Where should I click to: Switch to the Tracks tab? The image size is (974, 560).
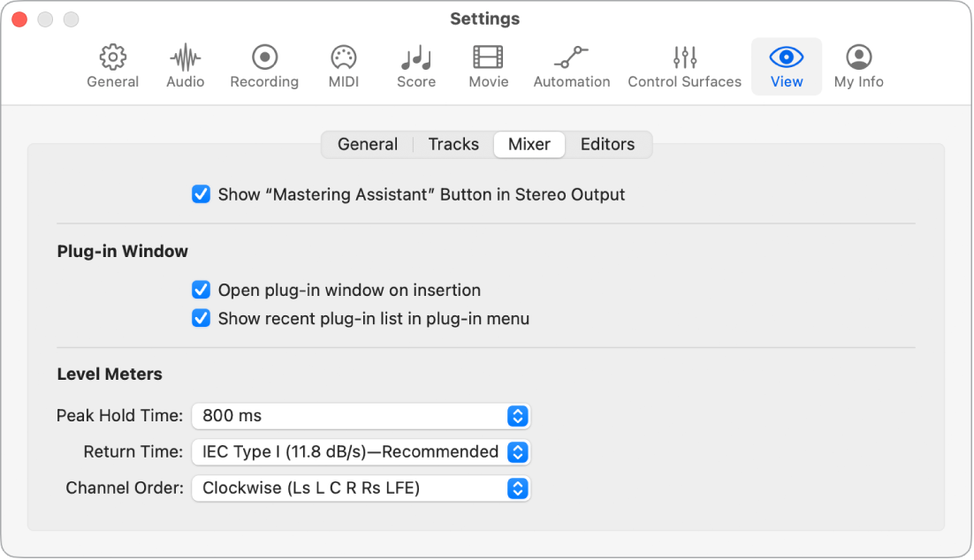[453, 144]
